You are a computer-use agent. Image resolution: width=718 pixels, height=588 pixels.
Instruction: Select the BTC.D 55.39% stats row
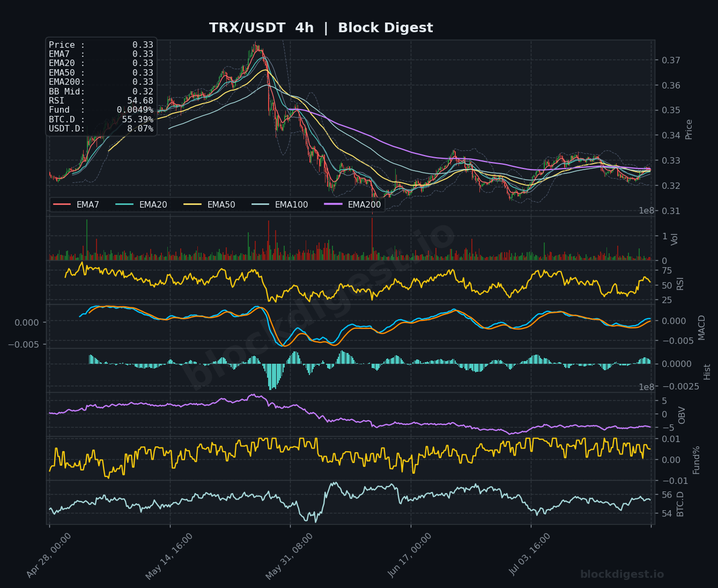[101, 119]
